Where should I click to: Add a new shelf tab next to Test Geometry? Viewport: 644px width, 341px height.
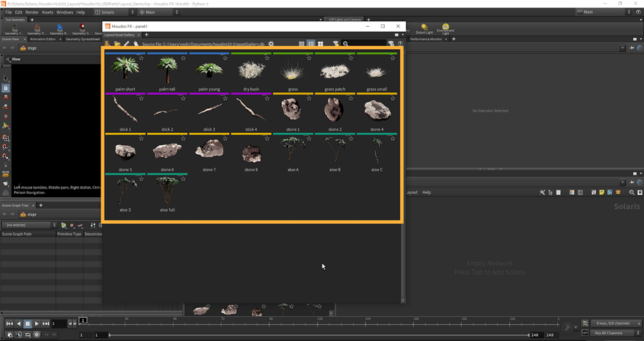tap(32, 20)
